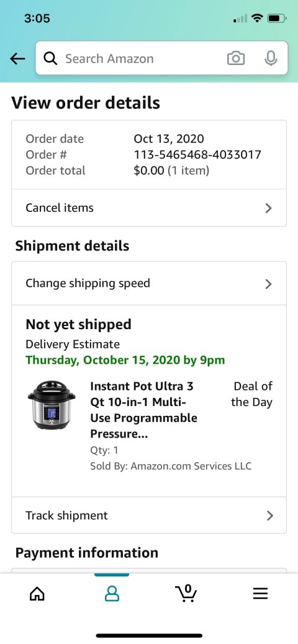Tap the microphone voice search icon

click(x=271, y=58)
